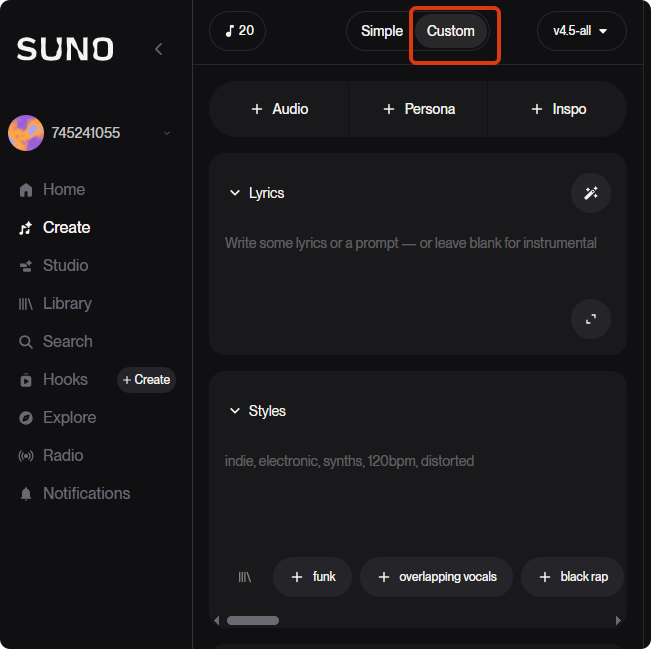The width and height of the screenshot is (651, 649).
Task: Expand the account menu chevron
Action: click(167, 133)
